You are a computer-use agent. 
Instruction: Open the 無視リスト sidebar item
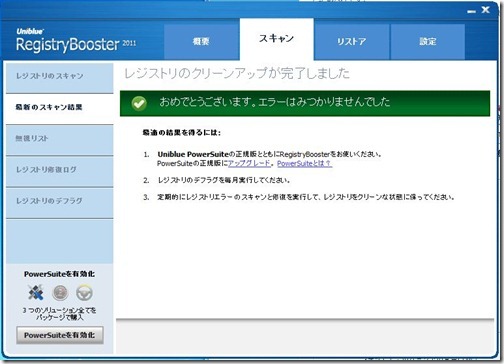click(x=60, y=140)
